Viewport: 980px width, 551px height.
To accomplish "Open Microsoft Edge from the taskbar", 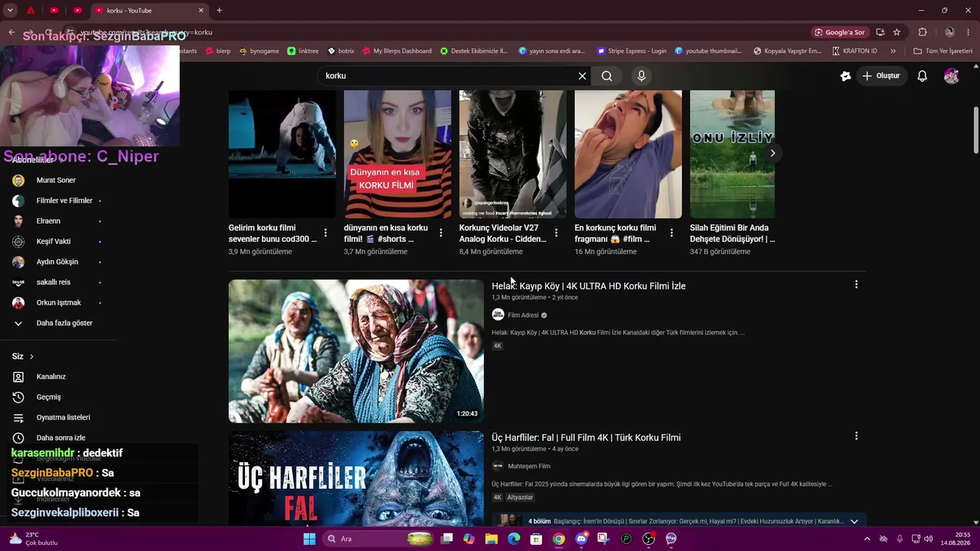I will tap(514, 539).
